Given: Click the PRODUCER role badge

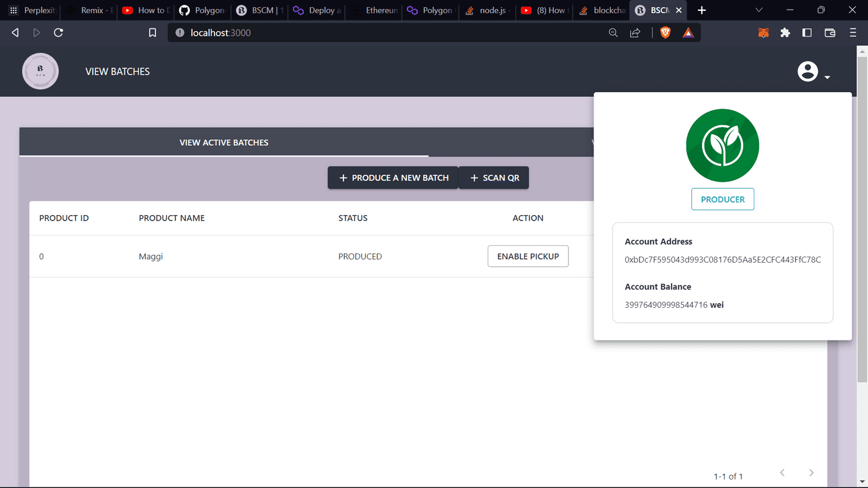Looking at the screenshot, I should (x=723, y=199).
